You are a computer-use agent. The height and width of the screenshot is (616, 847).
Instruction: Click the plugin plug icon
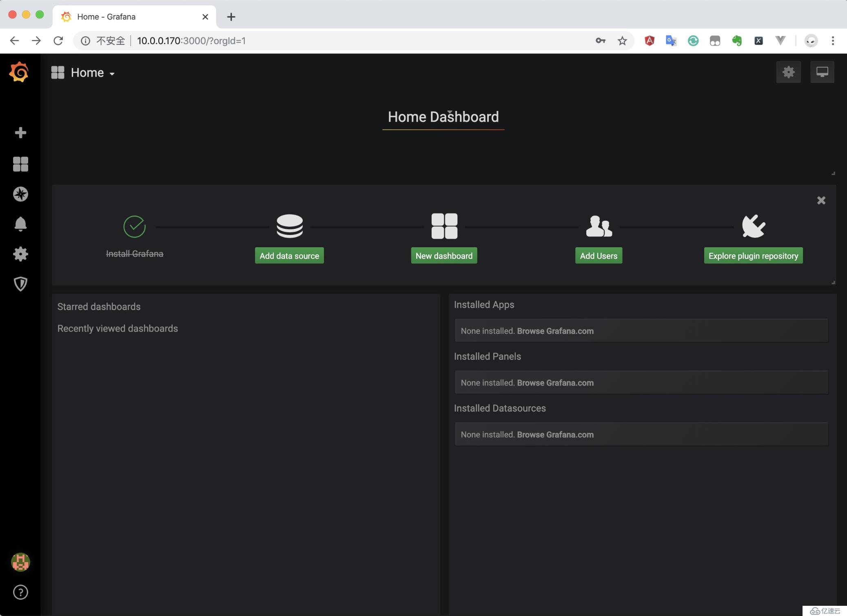click(754, 226)
